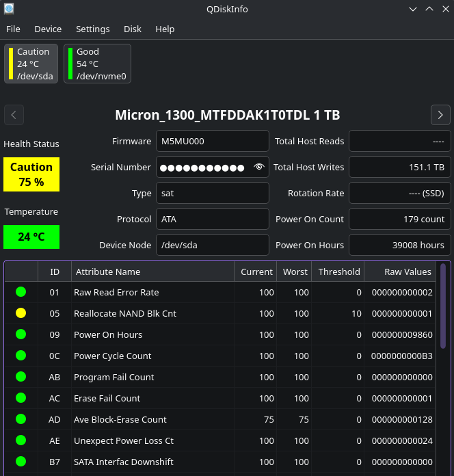Click green status dot for Raw Read Error Rate
454x476 pixels.
(21, 292)
